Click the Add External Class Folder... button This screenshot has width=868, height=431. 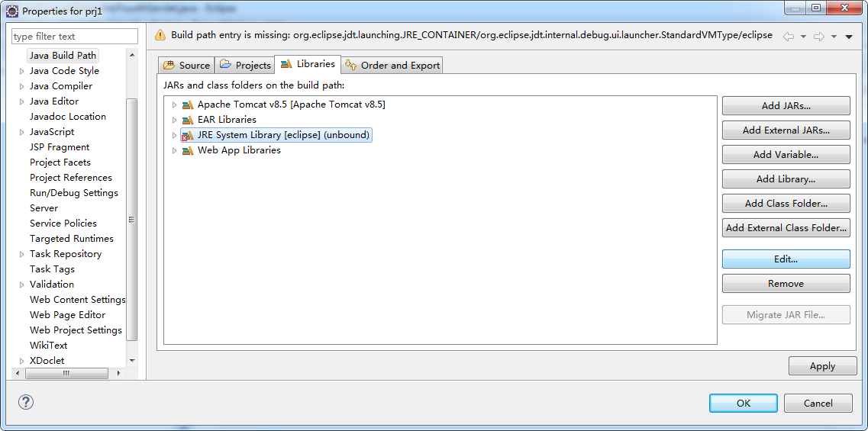tap(786, 228)
